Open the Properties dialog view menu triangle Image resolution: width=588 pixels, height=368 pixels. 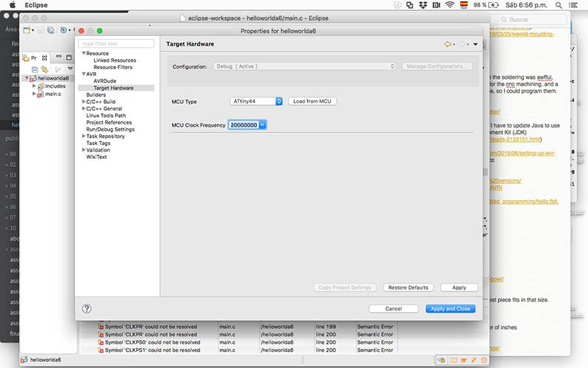[475, 44]
